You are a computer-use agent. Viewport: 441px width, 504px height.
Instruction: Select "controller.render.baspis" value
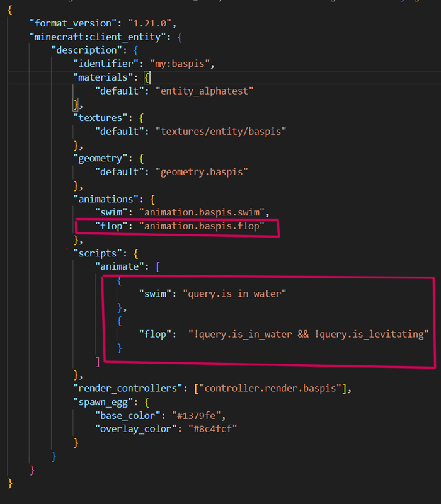[270, 388]
